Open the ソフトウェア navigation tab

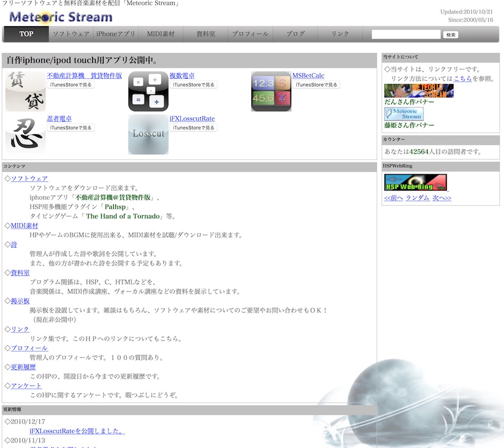tap(71, 34)
